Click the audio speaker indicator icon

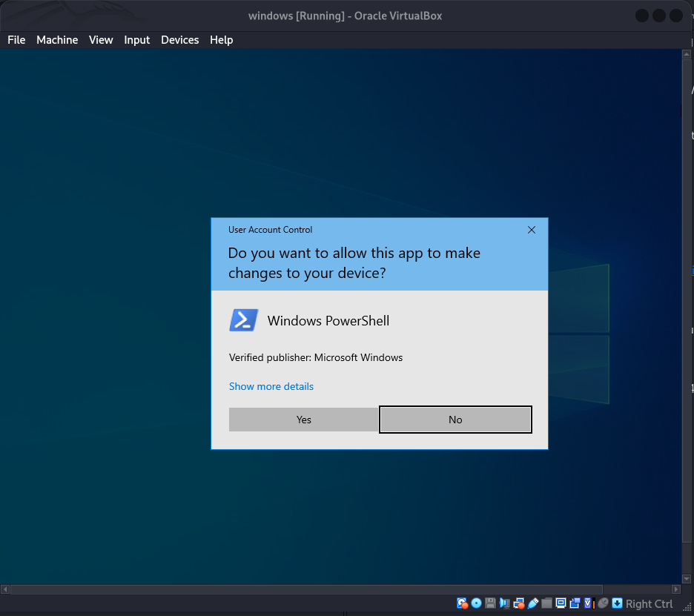coord(505,603)
